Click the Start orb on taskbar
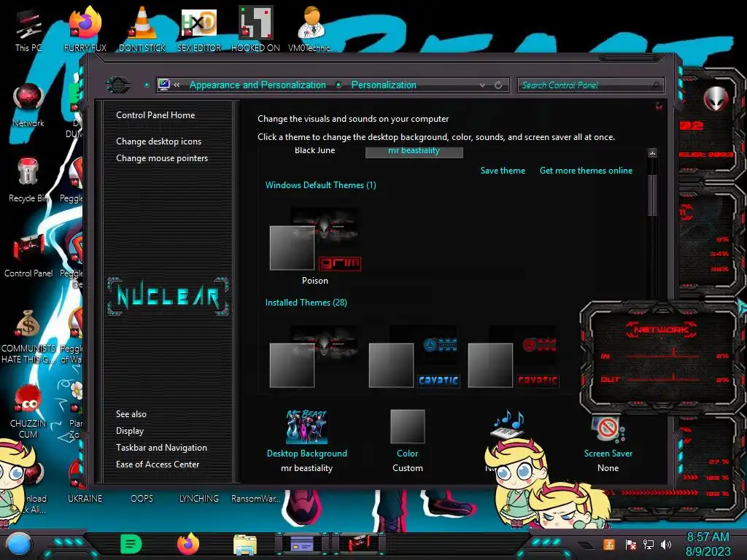This screenshot has height=560, width=747. tap(18, 544)
